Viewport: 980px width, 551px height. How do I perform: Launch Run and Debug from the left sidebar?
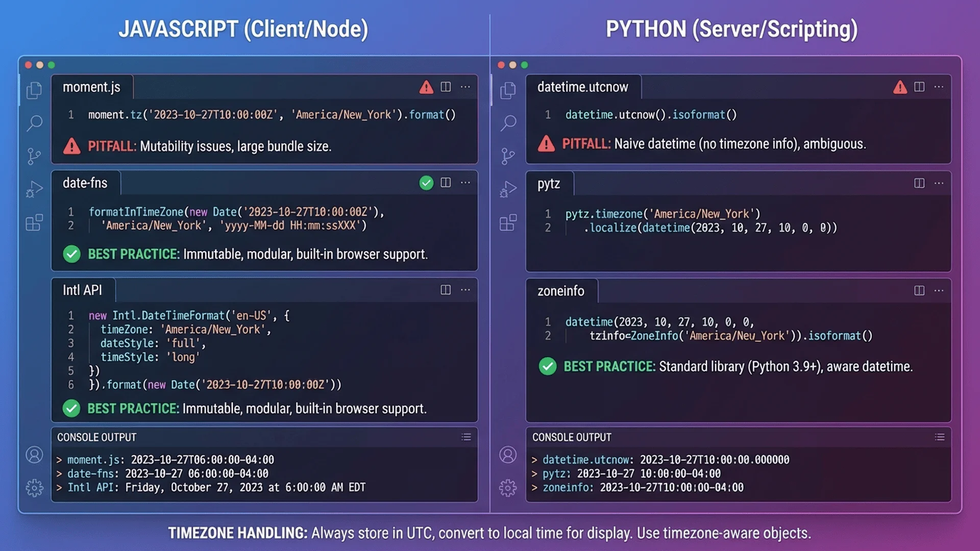click(34, 189)
